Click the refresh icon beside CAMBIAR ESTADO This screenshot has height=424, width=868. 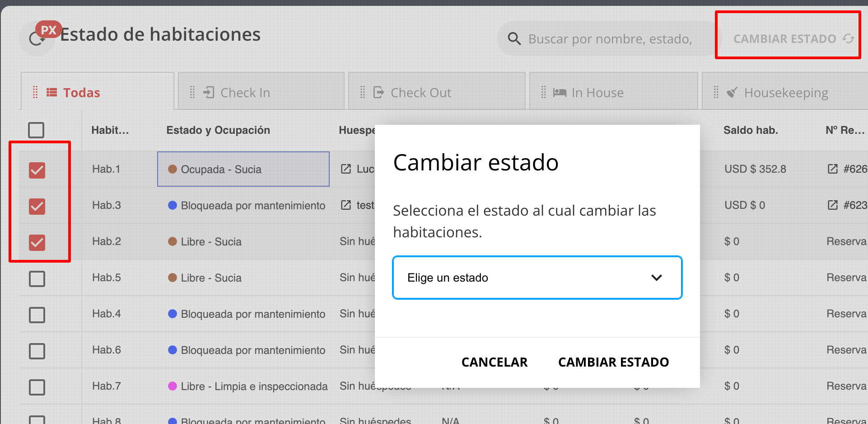pos(848,39)
